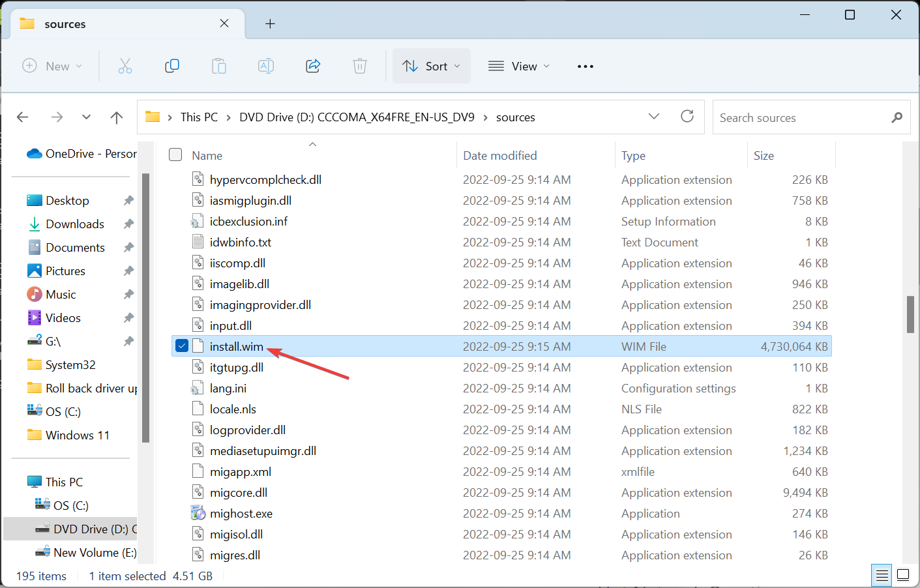Sort by the Name column header
Screen dimensions: 920x588
(x=207, y=156)
